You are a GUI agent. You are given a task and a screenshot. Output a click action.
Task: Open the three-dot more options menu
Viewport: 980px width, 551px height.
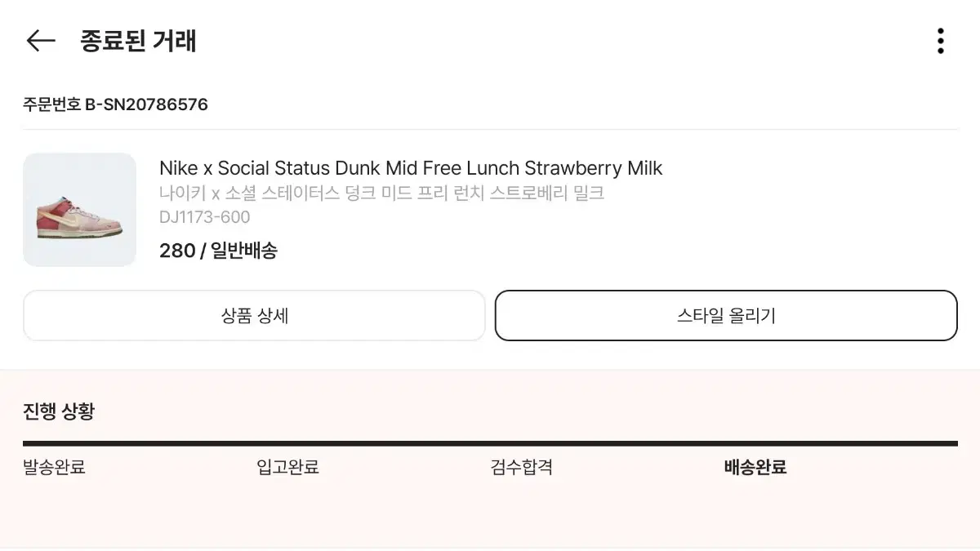(940, 41)
